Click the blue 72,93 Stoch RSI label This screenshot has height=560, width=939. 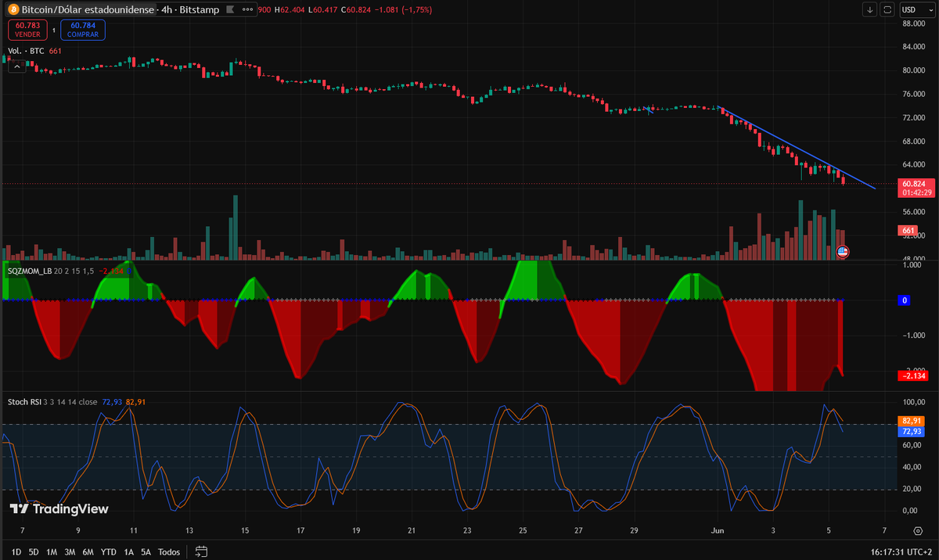pyautogui.click(x=911, y=431)
